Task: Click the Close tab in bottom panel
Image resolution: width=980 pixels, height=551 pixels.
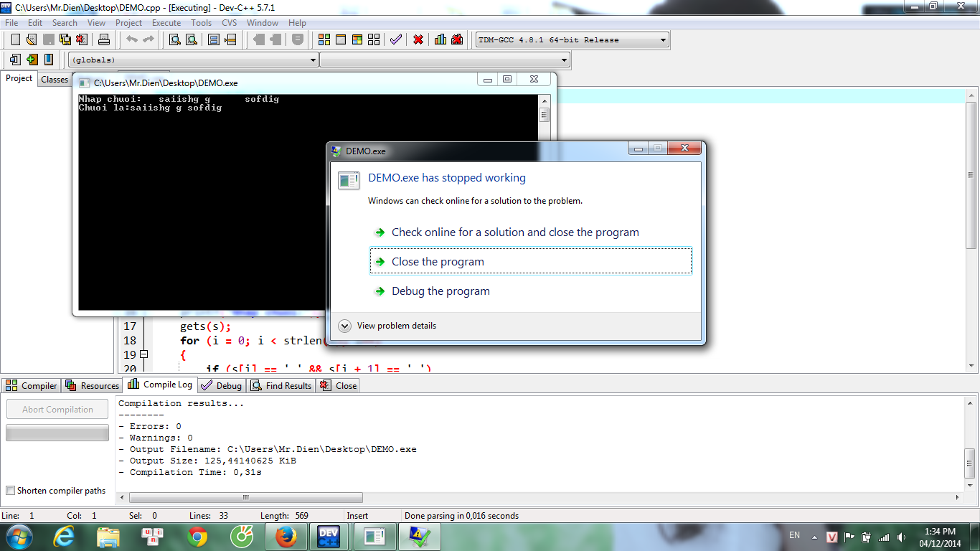Action: [x=339, y=385]
